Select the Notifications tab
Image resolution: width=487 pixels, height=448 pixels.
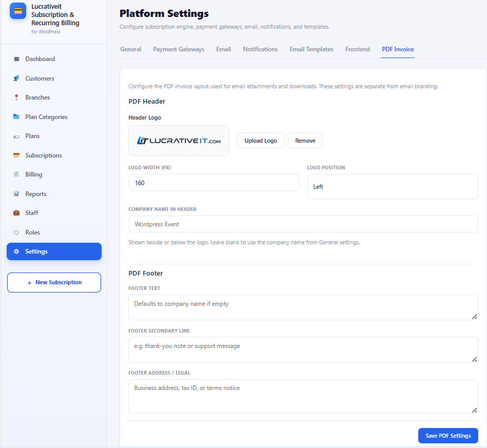tap(260, 49)
